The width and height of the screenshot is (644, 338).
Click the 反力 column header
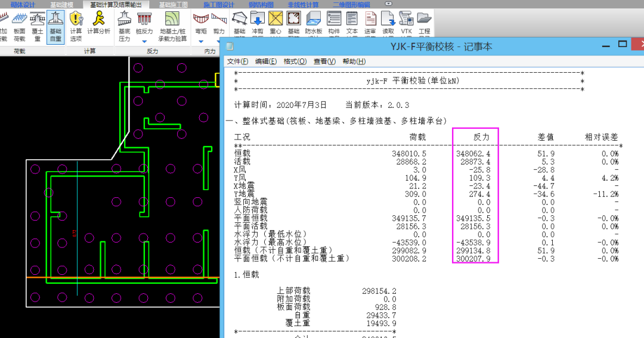tap(481, 137)
